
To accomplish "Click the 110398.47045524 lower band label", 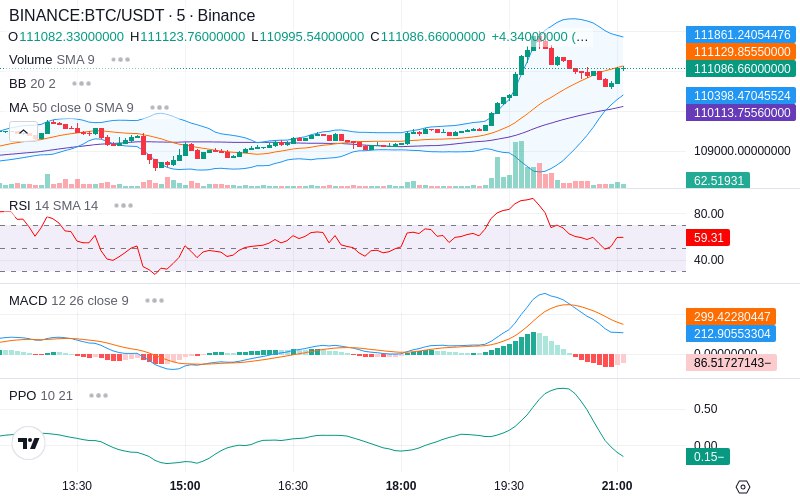I will pos(741,95).
